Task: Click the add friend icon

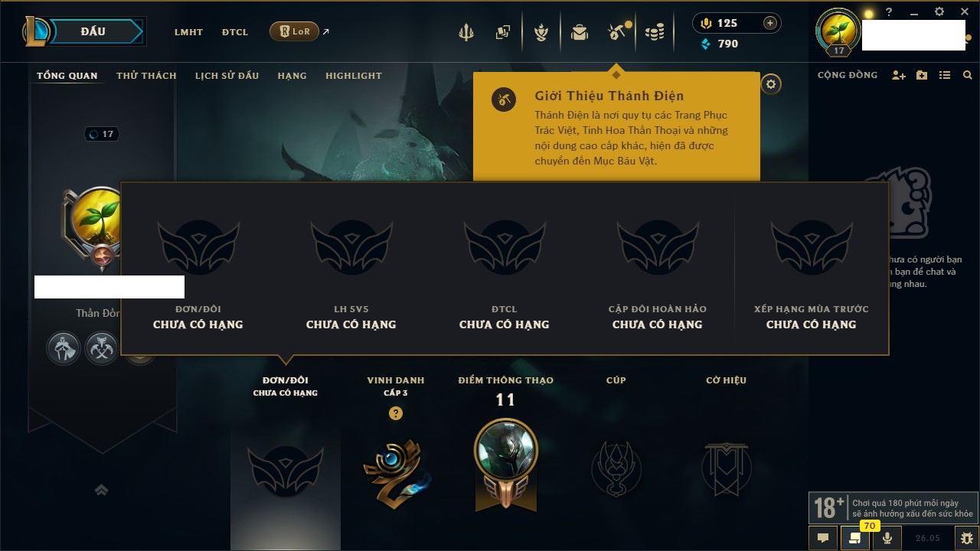Action: [899, 75]
